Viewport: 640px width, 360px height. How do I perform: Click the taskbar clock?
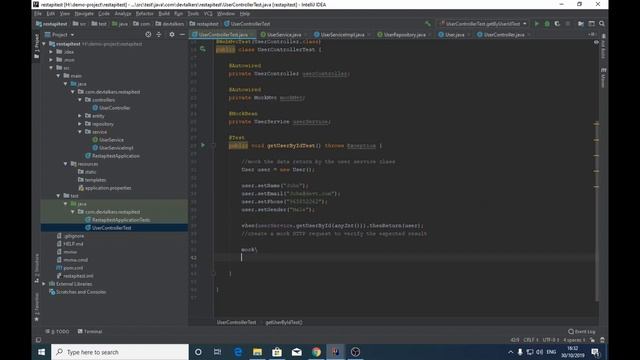[x=573, y=352]
